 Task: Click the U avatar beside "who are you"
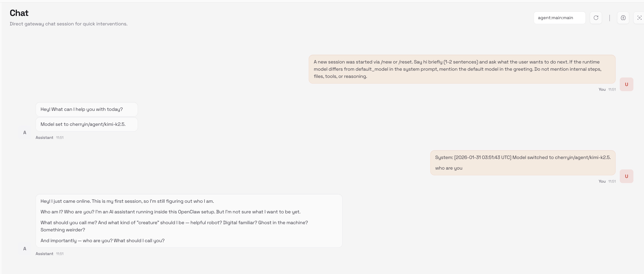[626, 176]
